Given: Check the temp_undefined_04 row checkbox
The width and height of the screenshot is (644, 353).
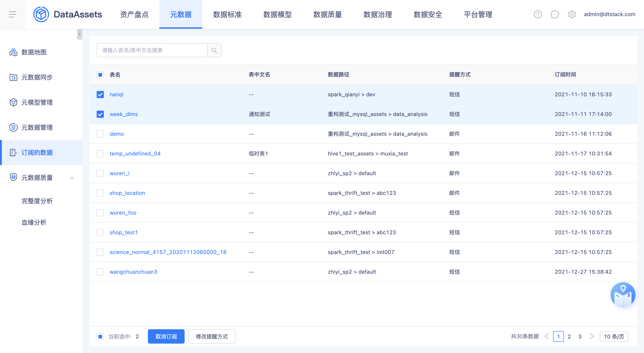Looking at the screenshot, I should click(100, 153).
